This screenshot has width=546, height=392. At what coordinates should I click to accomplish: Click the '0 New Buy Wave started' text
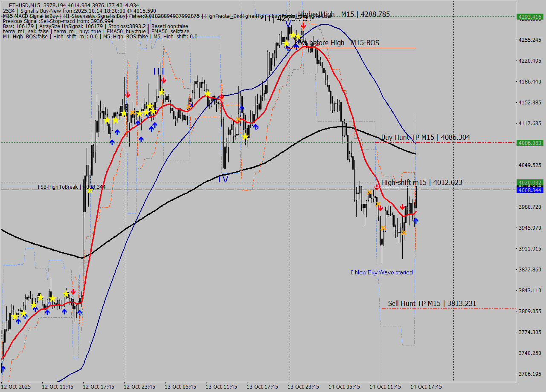(381, 272)
